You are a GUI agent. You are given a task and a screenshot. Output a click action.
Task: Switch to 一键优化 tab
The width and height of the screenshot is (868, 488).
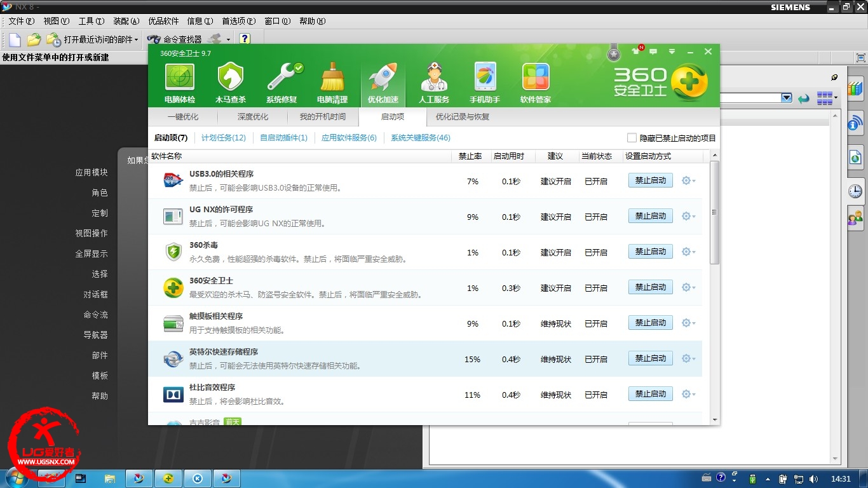[183, 117]
